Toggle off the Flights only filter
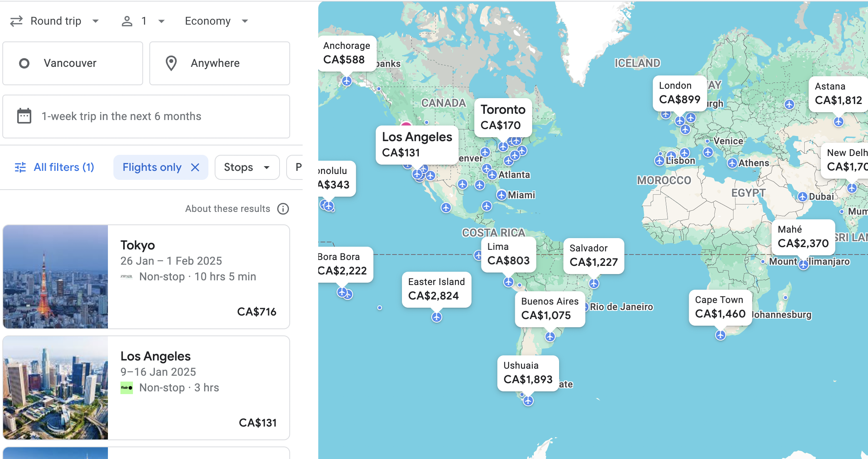 [x=196, y=168]
